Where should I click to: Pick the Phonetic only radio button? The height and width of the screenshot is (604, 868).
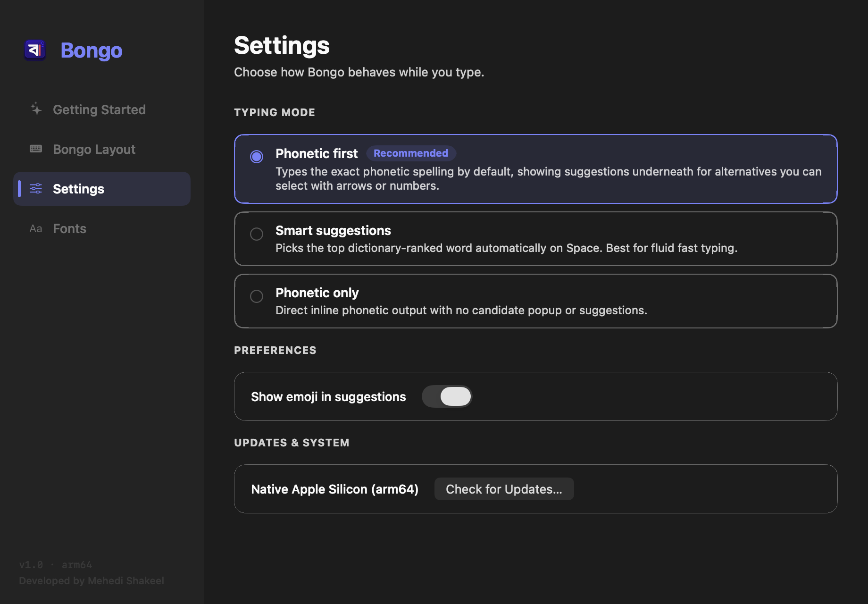257,296
